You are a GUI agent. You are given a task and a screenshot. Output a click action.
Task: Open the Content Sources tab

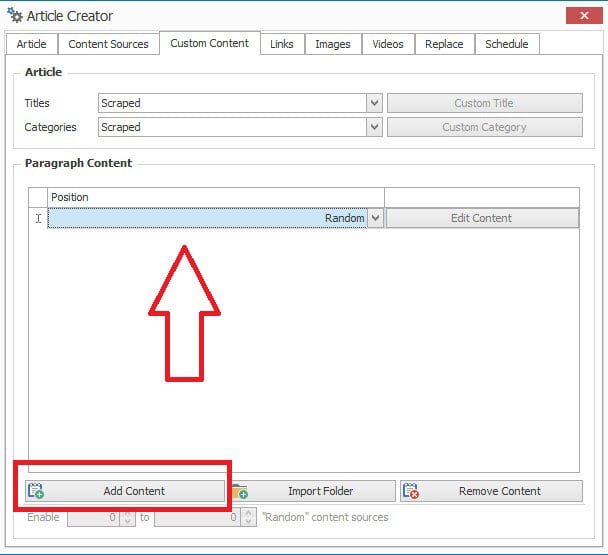109,44
